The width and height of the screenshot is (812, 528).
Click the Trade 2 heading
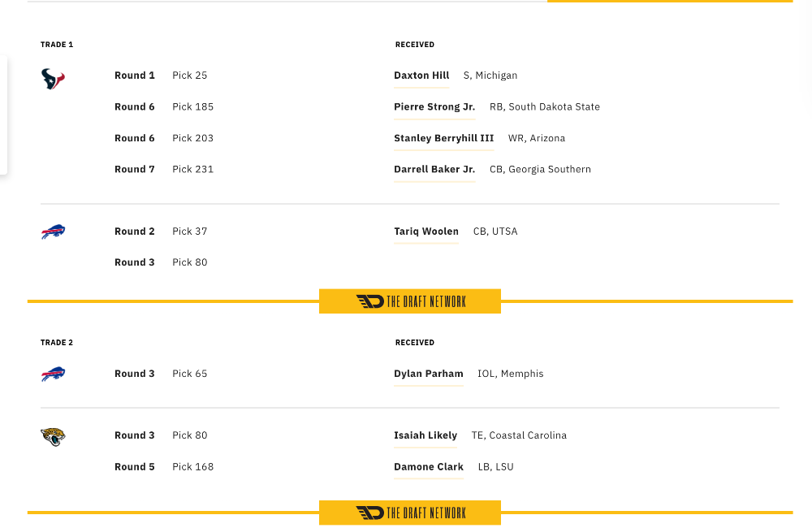pos(57,343)
